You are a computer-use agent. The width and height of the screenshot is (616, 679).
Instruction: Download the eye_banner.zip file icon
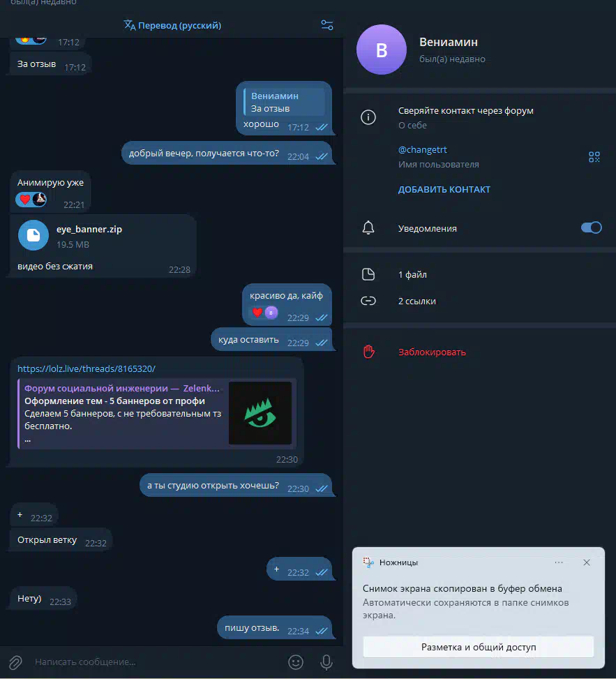pyautogui.click(x=33, y=235)
